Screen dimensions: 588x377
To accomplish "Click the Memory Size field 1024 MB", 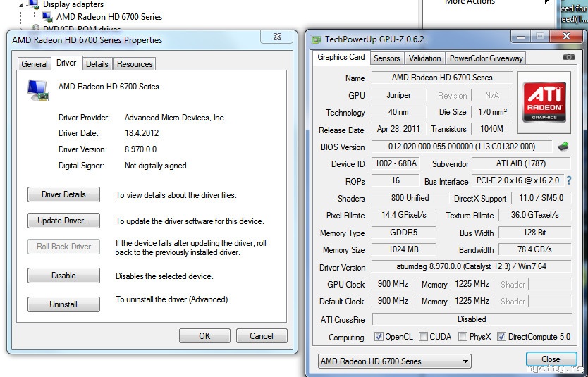I will pyautogui.click(x=404, y=249).
